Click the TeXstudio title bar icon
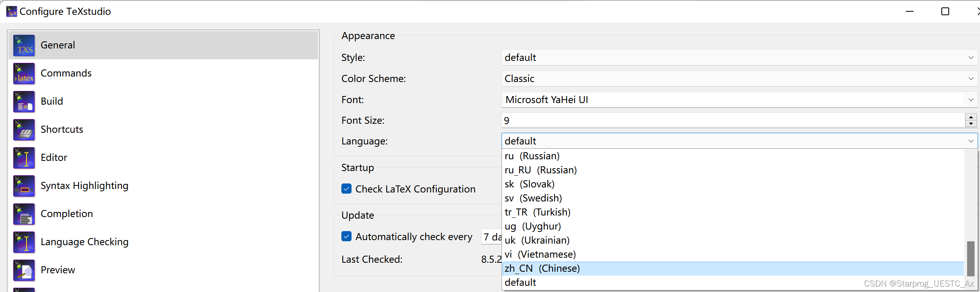This screenshot has width=980, height=292. 12,12
